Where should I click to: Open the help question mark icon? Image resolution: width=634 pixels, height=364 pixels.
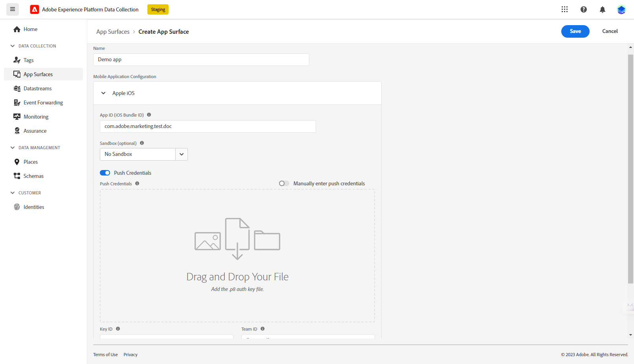(x=584, y=9)
